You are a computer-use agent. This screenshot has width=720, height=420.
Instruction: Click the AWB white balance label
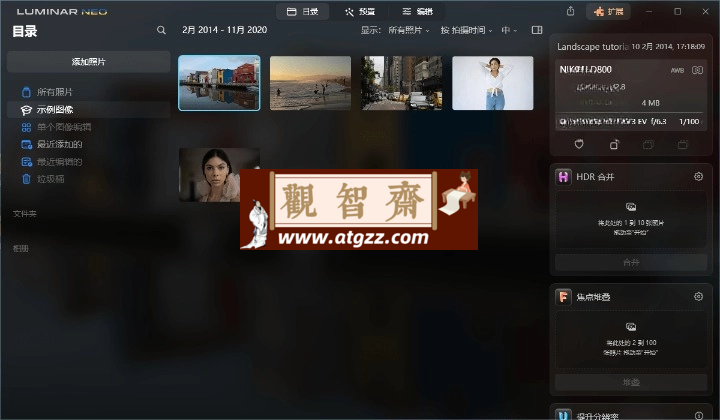click(x=677, y=71)
